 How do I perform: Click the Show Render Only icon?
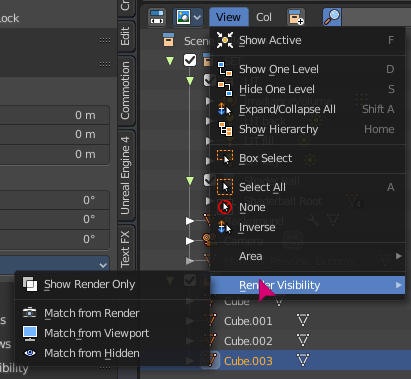tap(30, 284)
